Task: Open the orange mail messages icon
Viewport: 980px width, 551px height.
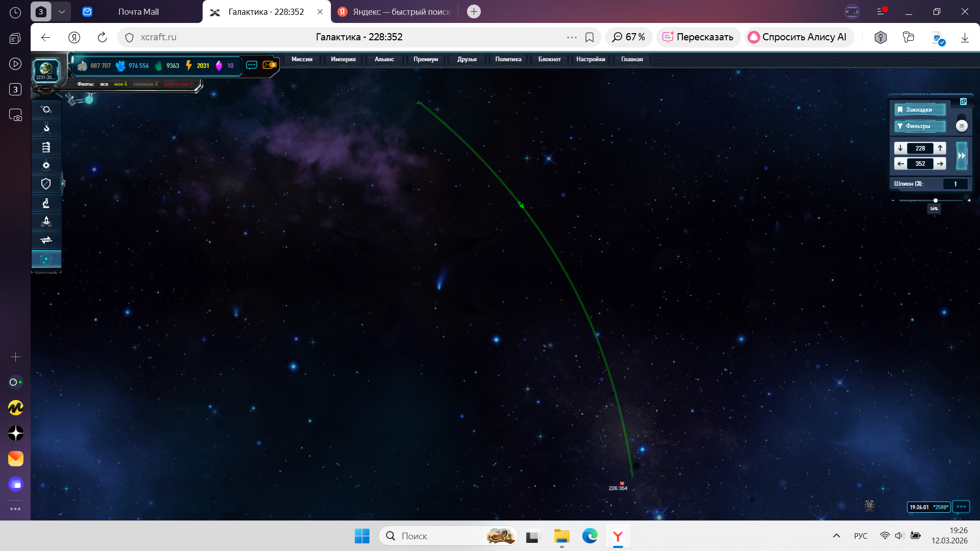Action: 269,65
